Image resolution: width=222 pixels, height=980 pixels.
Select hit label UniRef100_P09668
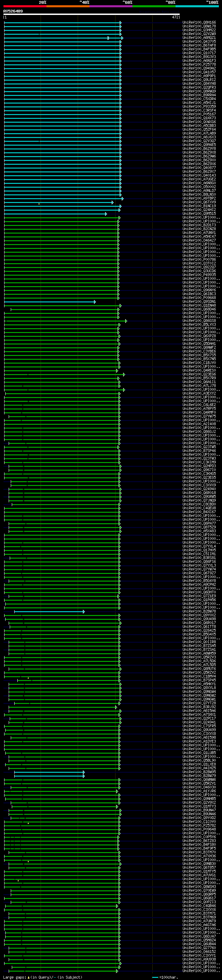199,298
